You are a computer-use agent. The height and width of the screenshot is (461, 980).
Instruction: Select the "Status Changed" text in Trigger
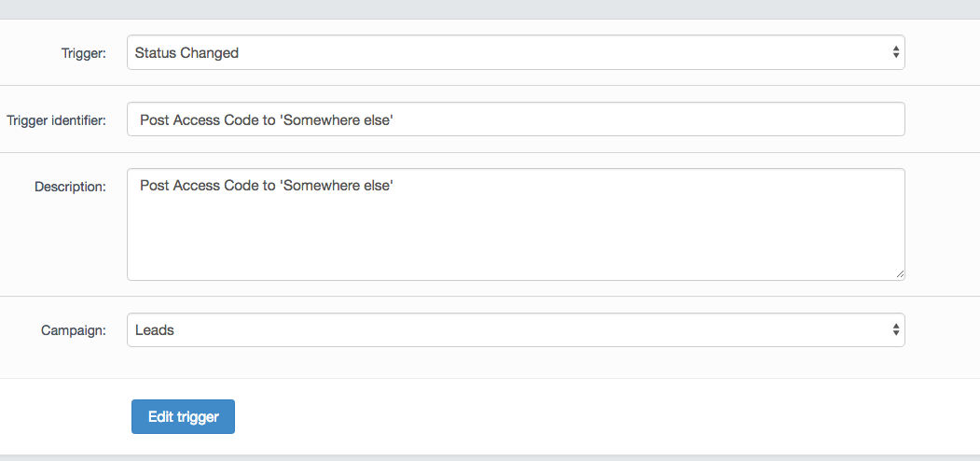click(186, 53)
